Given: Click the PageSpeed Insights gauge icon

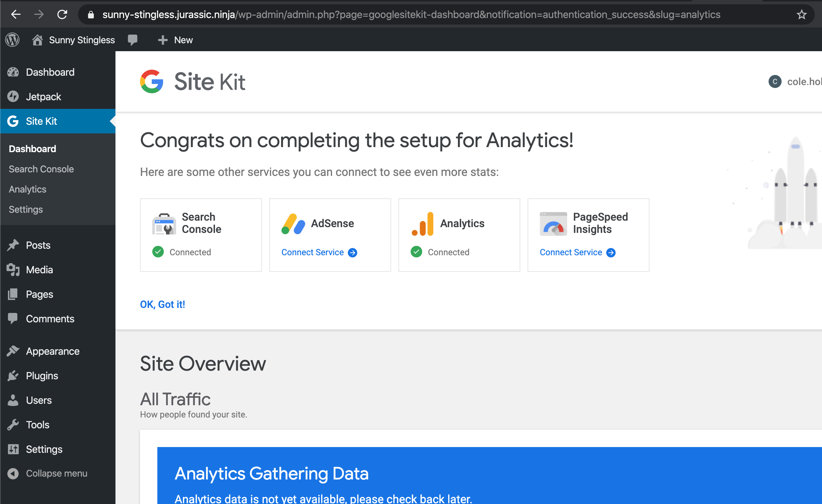Looking at the screenshot, I should [553, 224].
